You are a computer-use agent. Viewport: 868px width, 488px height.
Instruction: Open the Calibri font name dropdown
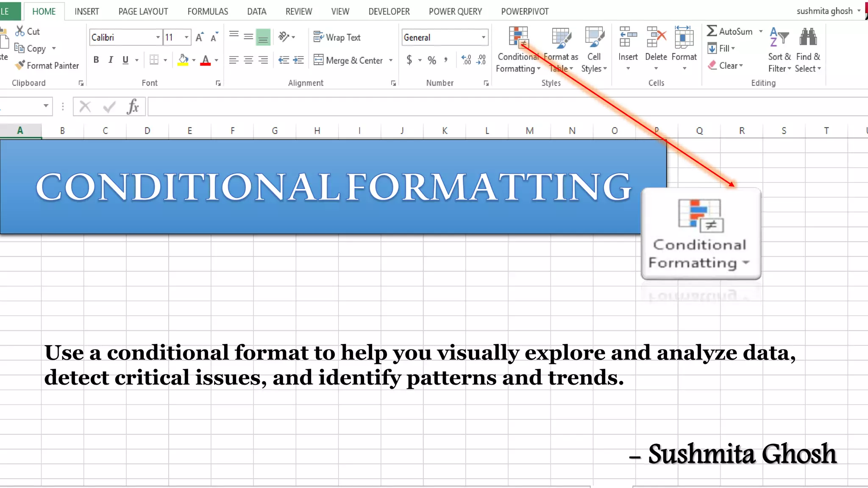(158, 37)
